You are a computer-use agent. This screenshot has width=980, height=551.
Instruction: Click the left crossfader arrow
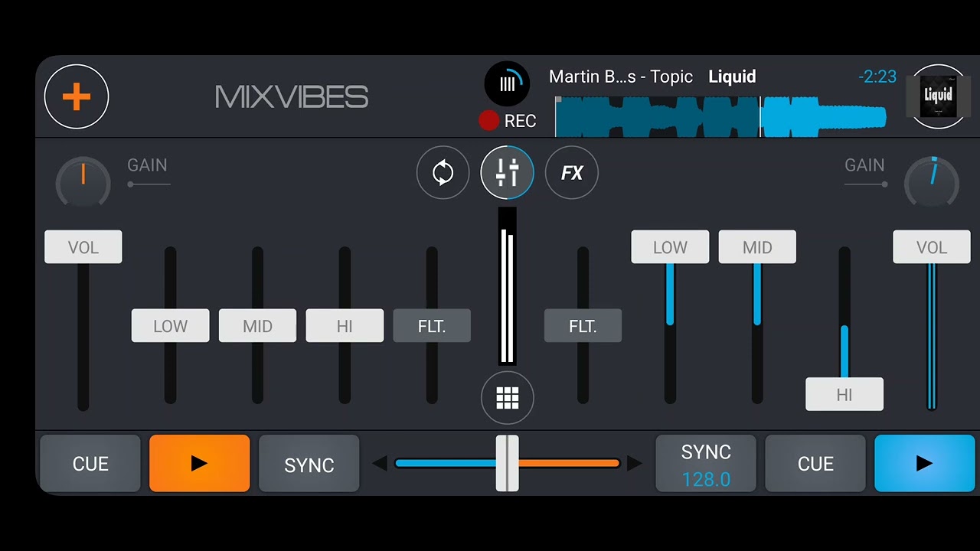pyautogui.click(x=380, y=463)
